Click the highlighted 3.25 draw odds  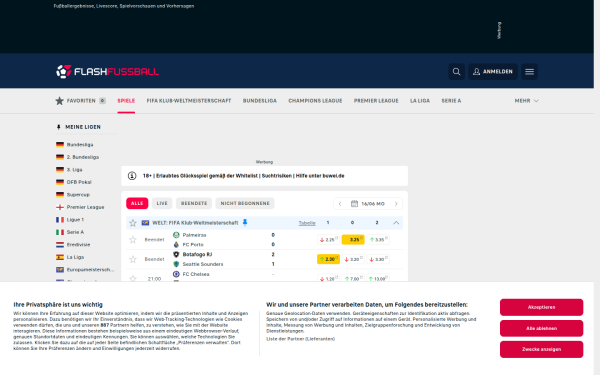point(353,240)
